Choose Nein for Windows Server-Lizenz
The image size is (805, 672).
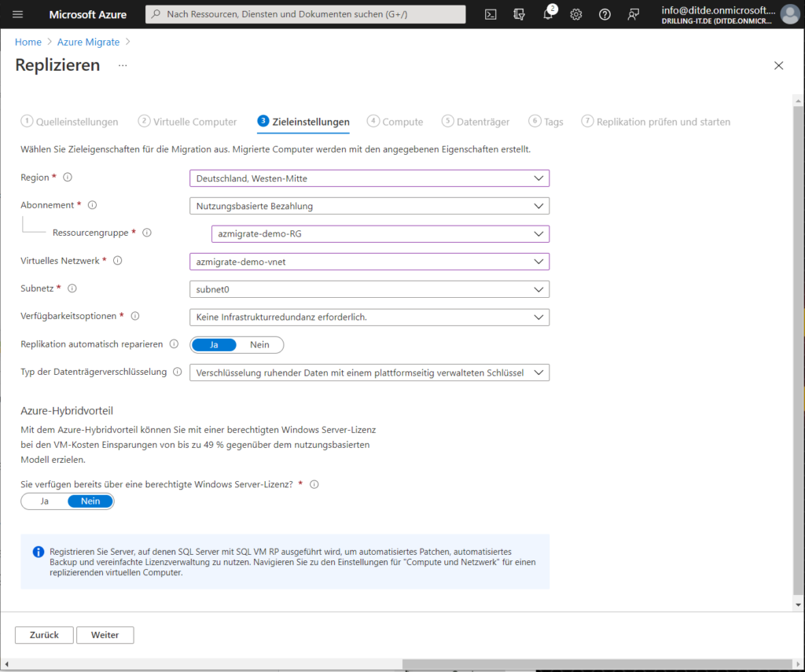pos(90,501)
